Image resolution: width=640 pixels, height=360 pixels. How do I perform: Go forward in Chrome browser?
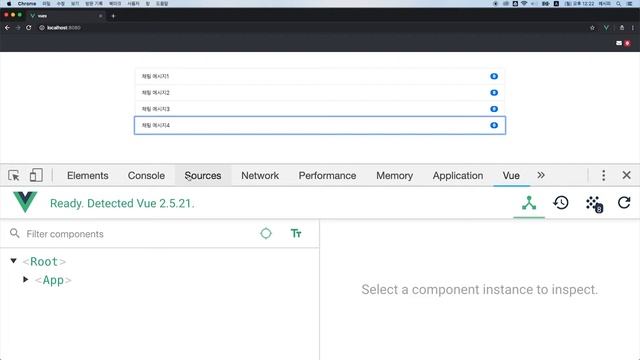click(x=18, y=28)
